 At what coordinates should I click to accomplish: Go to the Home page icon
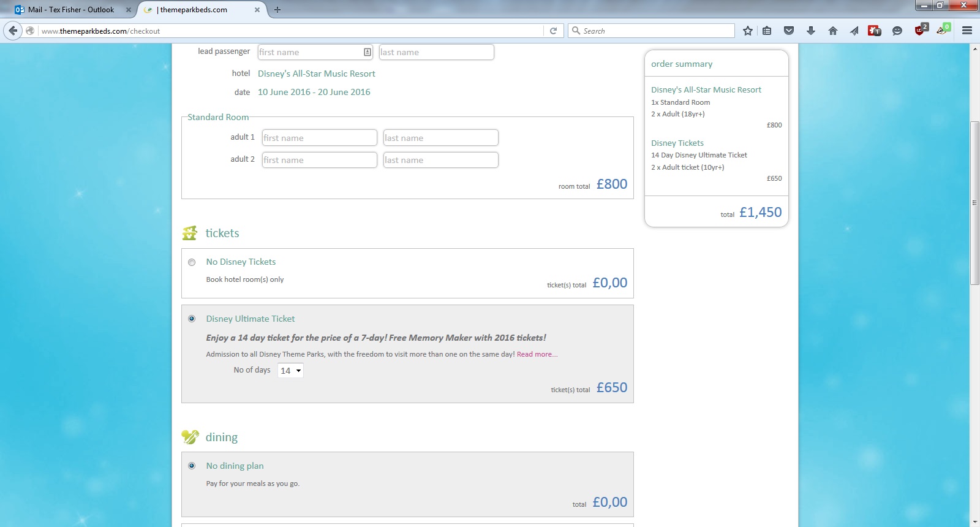pos(833,31)
